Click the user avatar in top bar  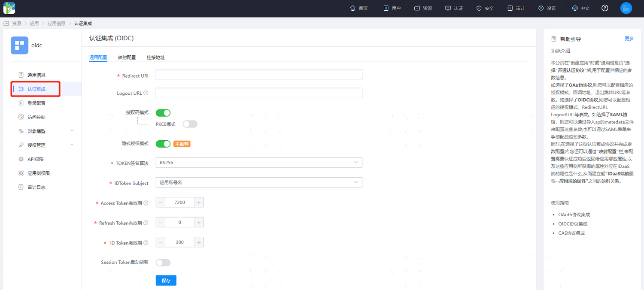(x=626, y=8)
